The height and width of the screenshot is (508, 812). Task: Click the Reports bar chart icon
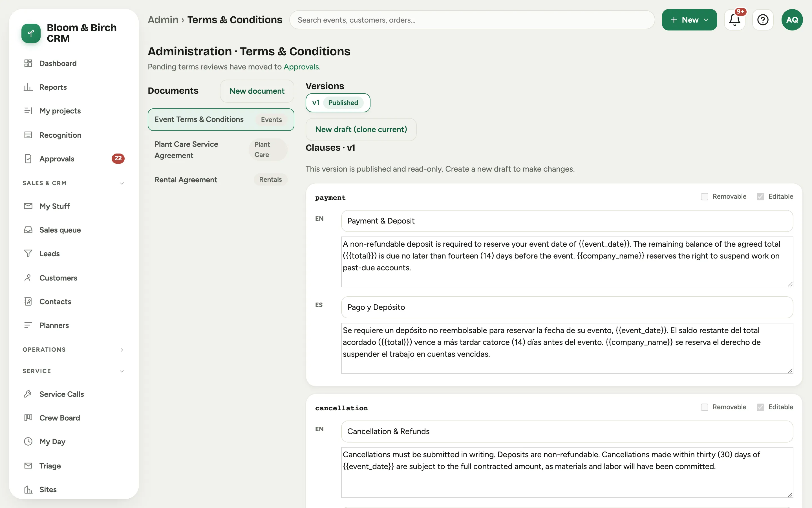coord(28,87)
